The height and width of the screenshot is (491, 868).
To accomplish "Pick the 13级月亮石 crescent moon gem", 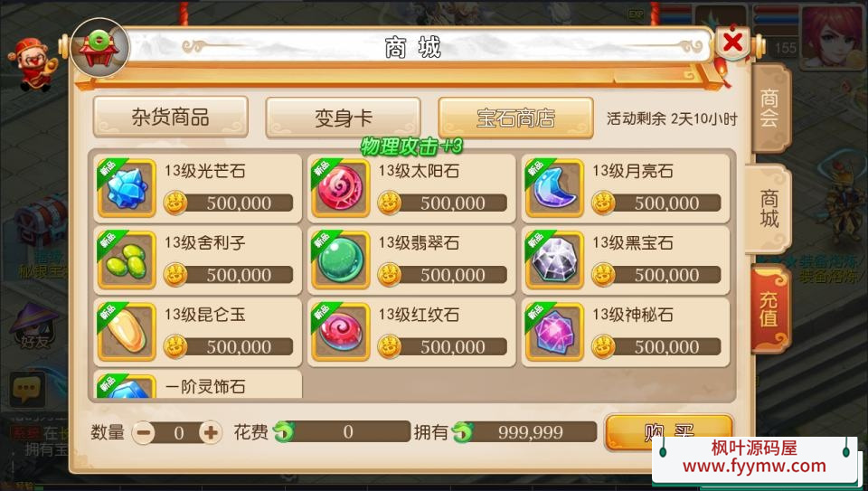I will pyautogui.click(x=554, y=188).
